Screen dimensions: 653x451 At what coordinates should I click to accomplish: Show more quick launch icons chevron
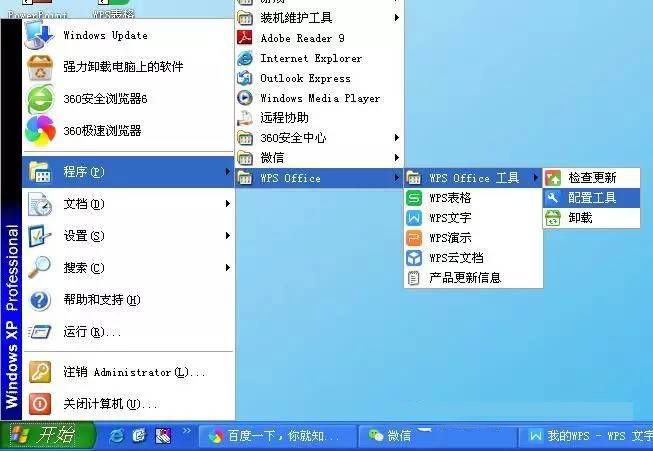[187, 431]
